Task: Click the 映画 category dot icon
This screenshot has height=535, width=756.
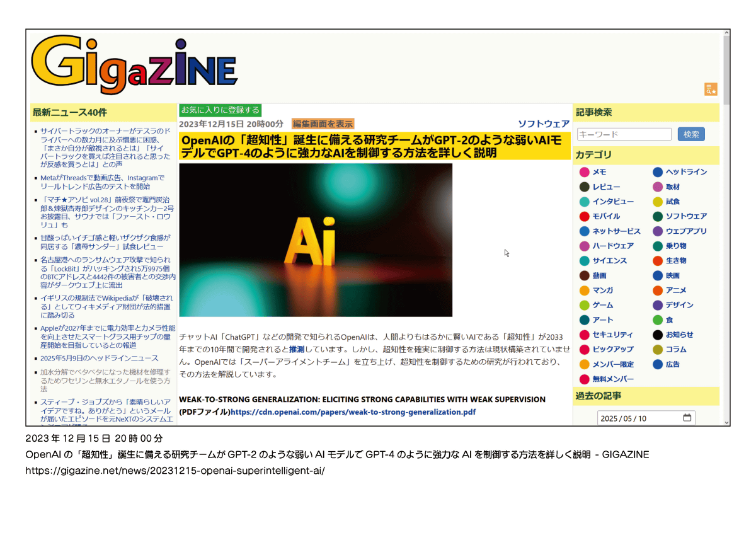Action: (658, 275)
